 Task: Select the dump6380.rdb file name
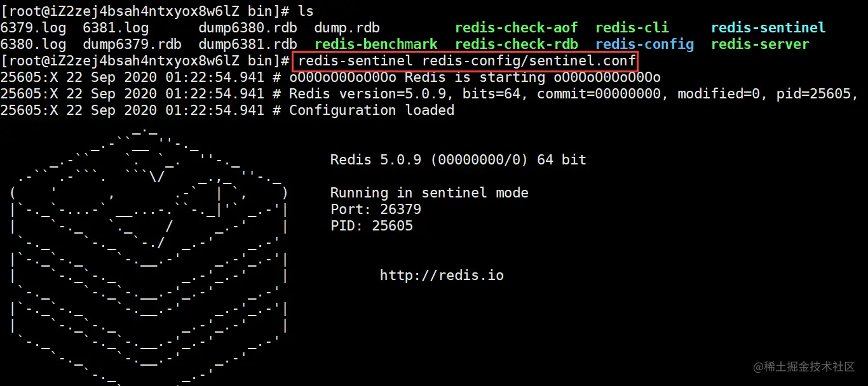pyautogui.click(x=248, y=28)
